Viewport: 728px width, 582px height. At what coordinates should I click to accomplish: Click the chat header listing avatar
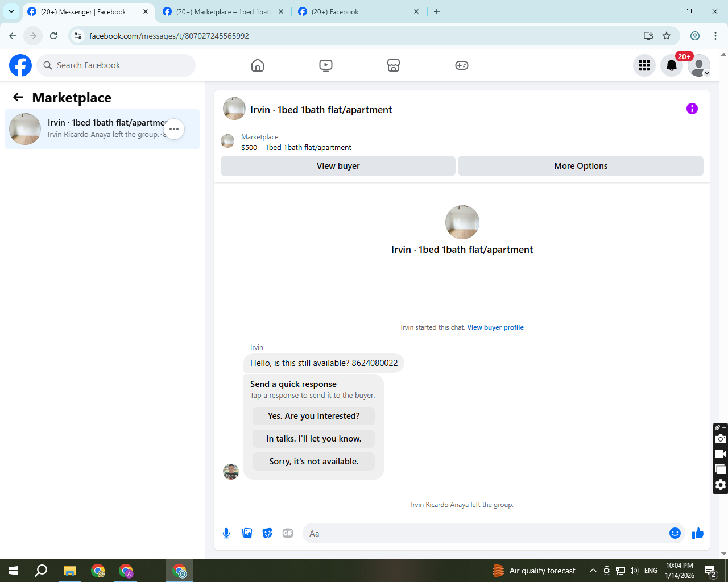234,109
